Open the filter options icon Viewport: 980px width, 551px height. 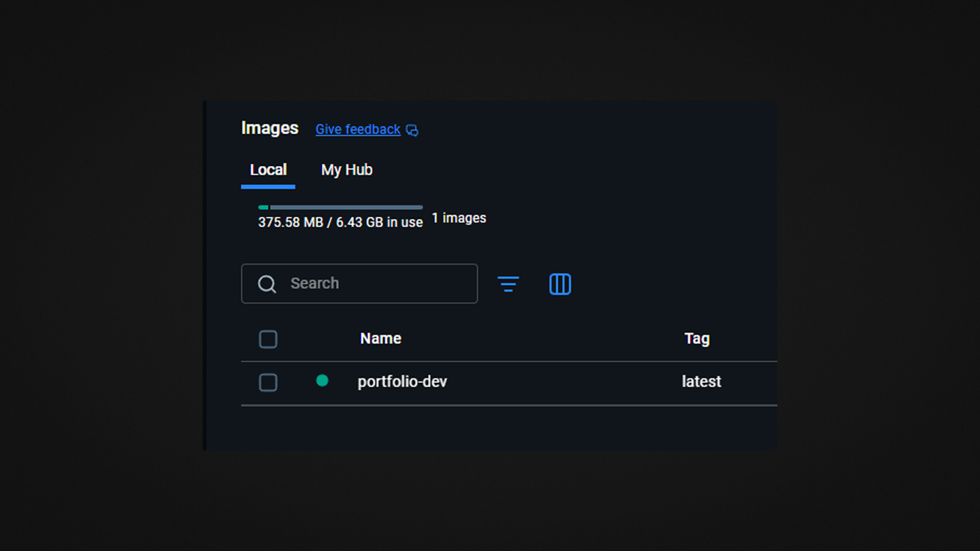coord(508,284)
